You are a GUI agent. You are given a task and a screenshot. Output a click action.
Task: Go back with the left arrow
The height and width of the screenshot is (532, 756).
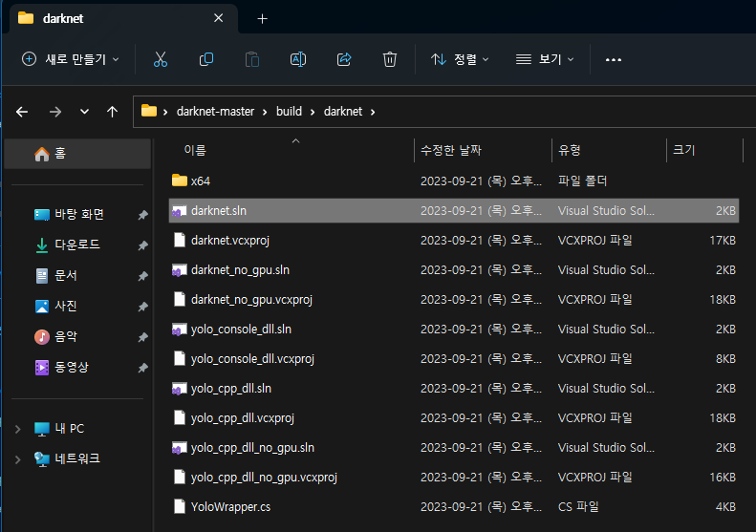22,112
